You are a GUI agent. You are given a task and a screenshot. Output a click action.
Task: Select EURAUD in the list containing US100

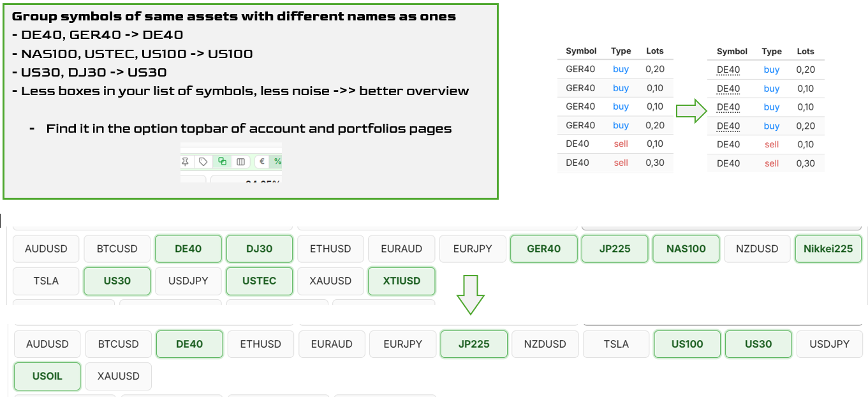[332, 344]
